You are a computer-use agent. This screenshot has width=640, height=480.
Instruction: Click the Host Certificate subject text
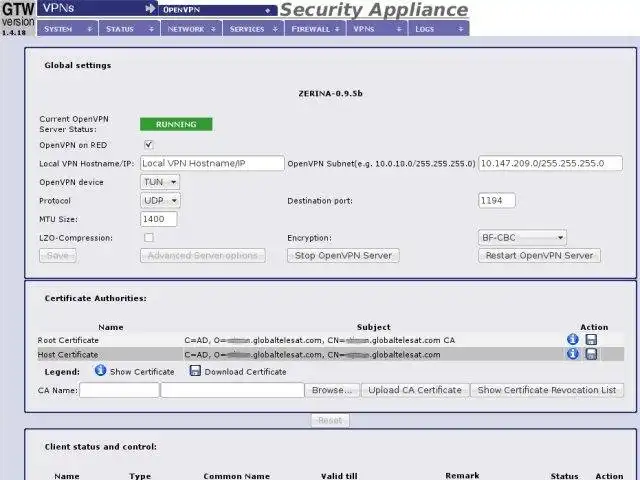point(312,354)
